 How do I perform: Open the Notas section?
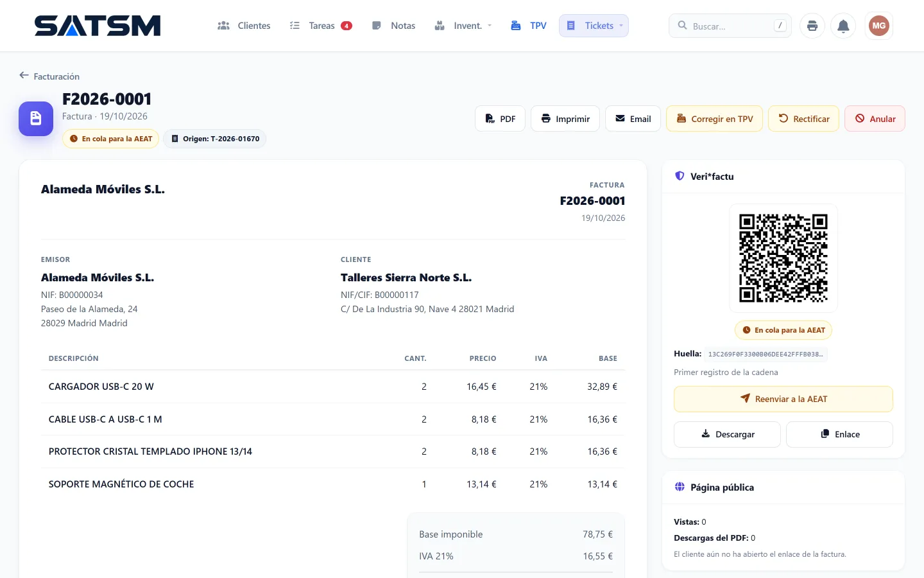[x=394, y=26]
